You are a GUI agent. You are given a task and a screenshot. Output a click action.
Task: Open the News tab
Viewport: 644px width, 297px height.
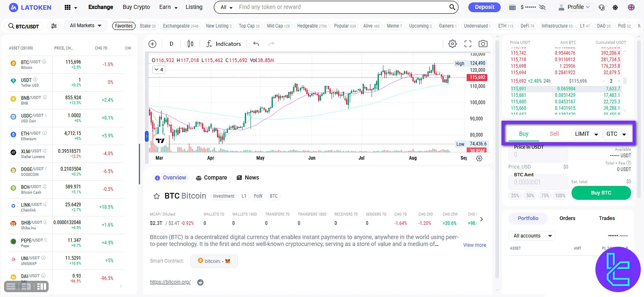point(248,178)
